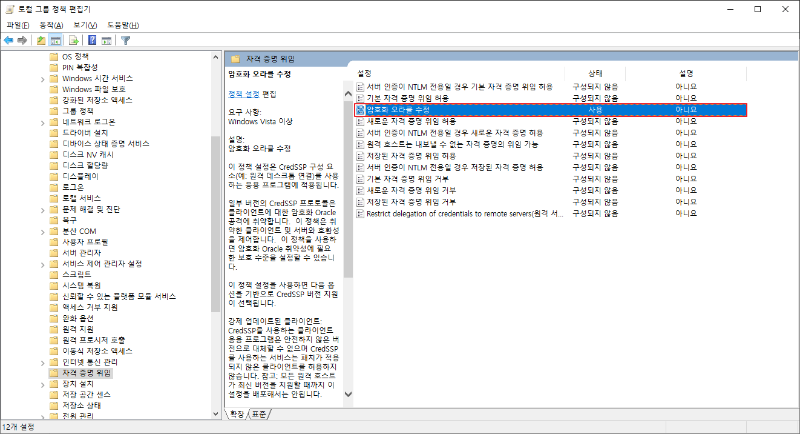Click the Back arrow in the toolbar
800x434 pixels.
(x=9, y=40)
